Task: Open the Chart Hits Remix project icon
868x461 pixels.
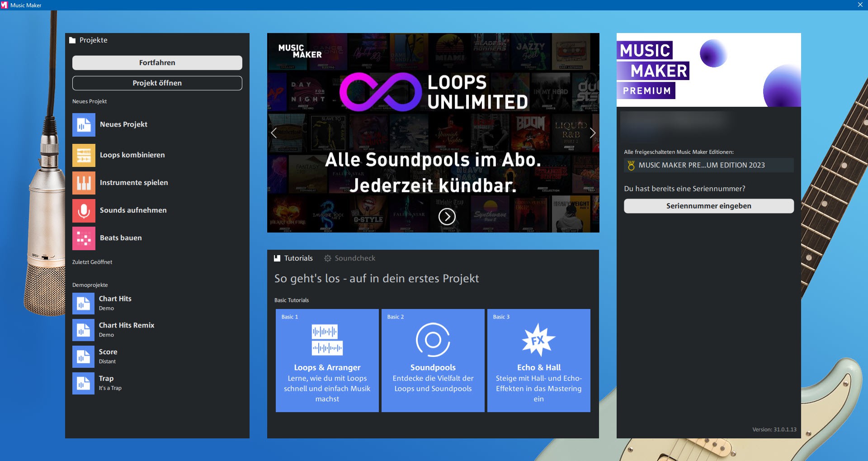Action: [83, 330]
